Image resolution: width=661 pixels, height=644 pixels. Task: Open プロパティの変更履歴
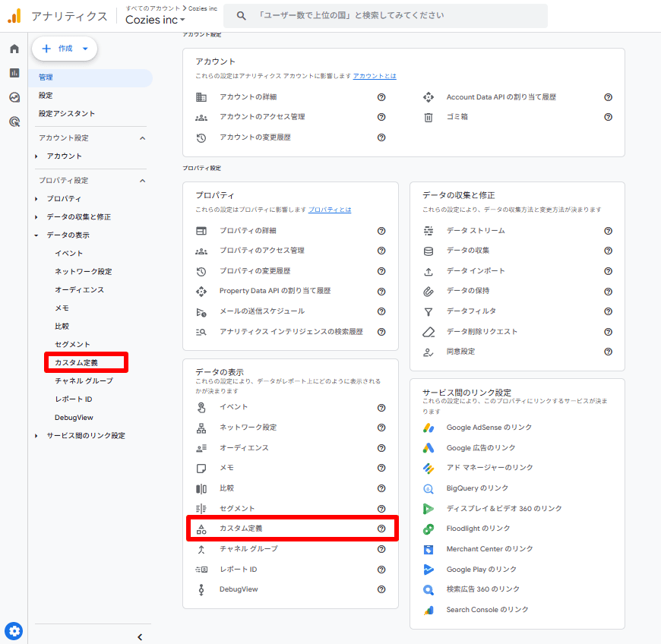coord(255,271)
